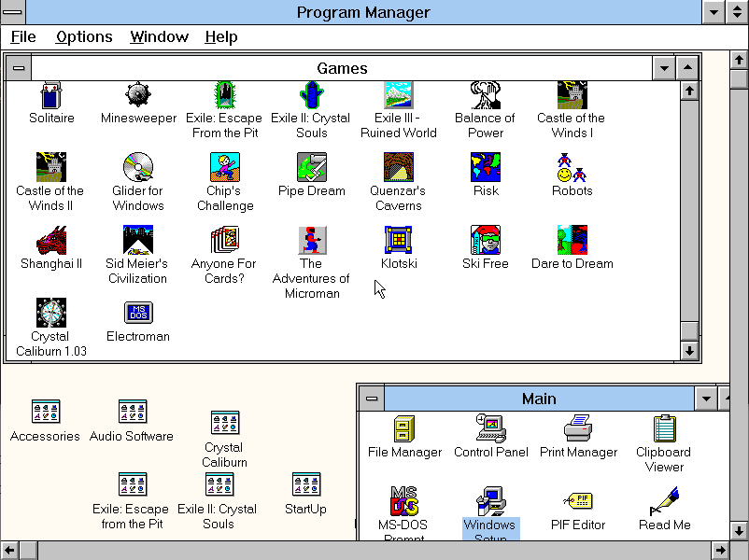Image resolution: width=749 pixels, height=560 pixels.
Task: Click the Dare to Dream icon
Action: 572,240
